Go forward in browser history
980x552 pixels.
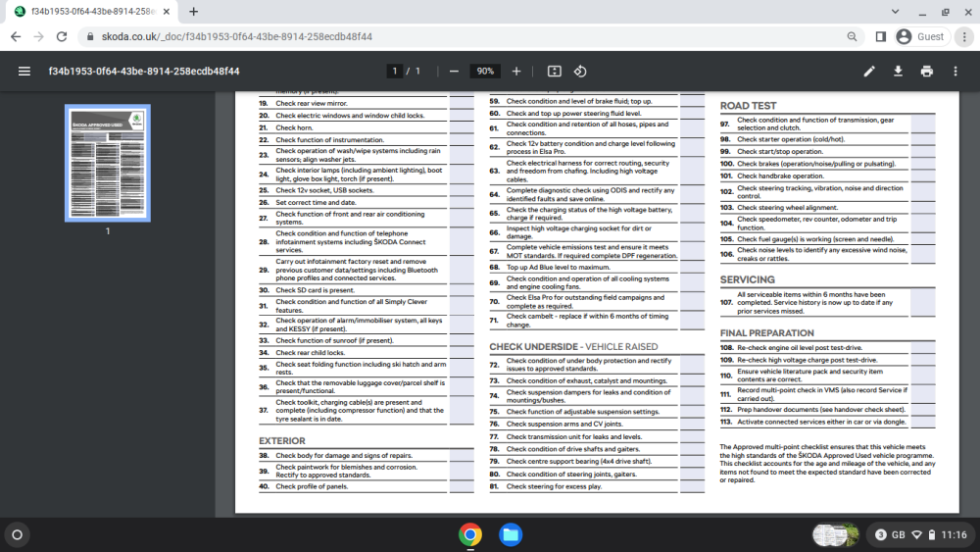(x=39, y=37)
